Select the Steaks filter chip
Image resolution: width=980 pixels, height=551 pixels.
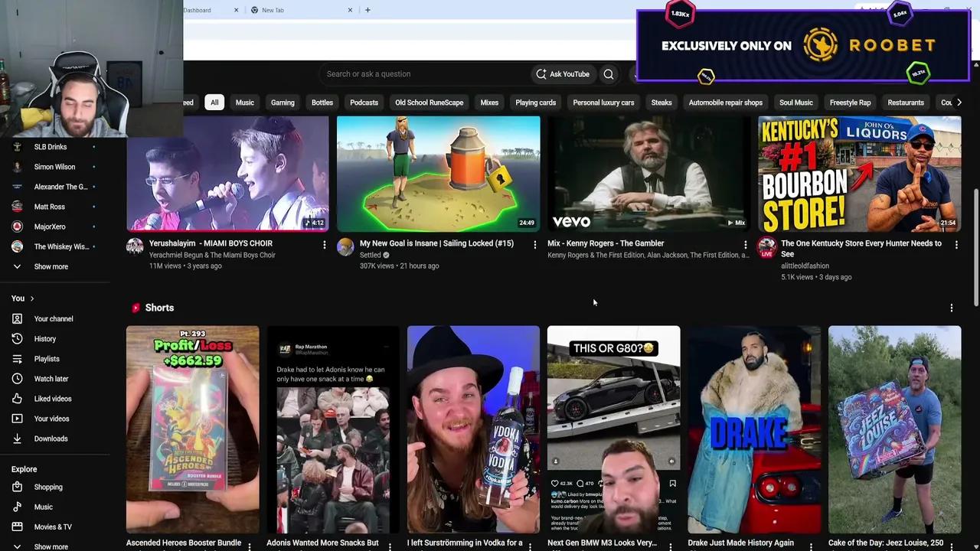[661, 103]
